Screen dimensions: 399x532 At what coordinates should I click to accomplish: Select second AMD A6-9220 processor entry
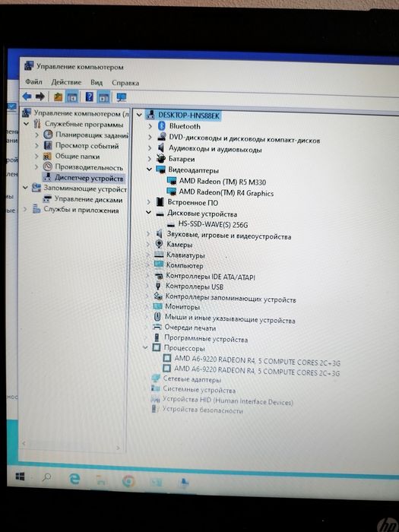[257, 371]
